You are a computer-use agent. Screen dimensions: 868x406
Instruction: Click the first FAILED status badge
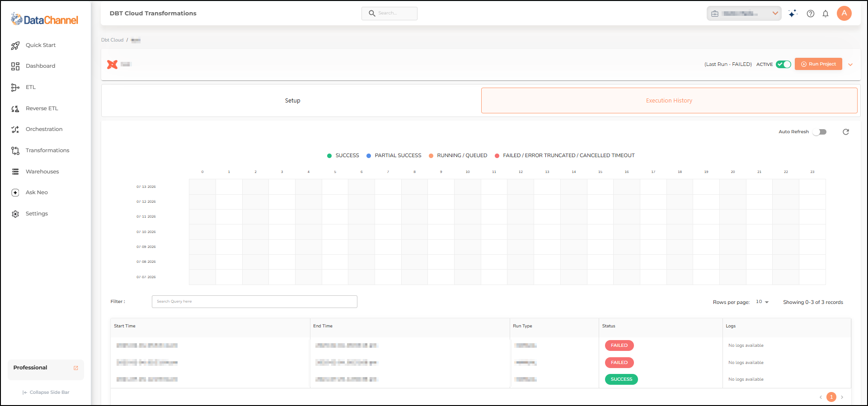(x=619, y=345)
